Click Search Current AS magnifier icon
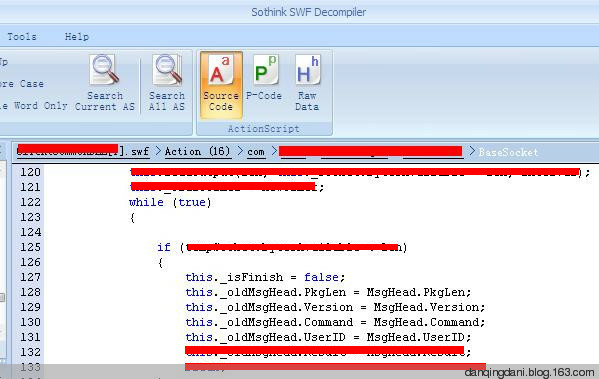 coord(104,70)
